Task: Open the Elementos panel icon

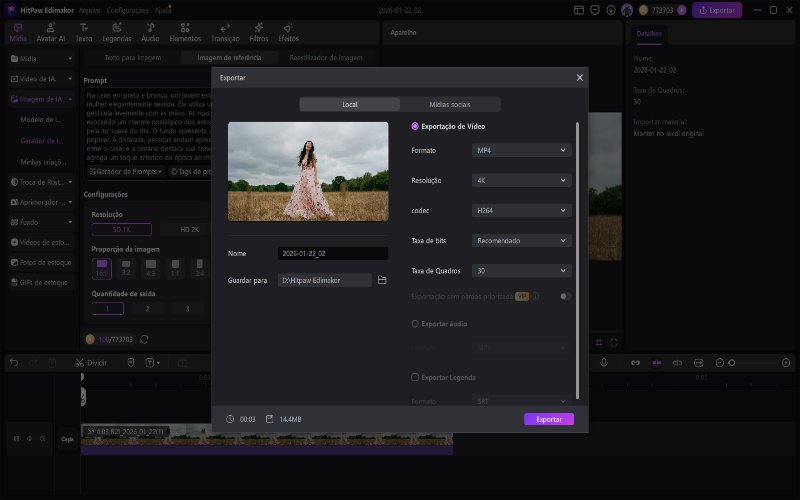Action: 185,31
